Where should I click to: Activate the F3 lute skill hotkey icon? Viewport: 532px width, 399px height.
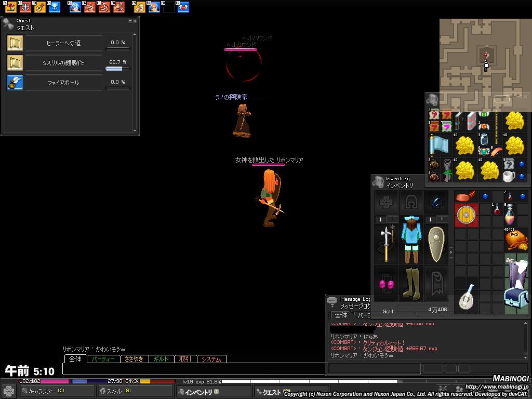point(40,7)
